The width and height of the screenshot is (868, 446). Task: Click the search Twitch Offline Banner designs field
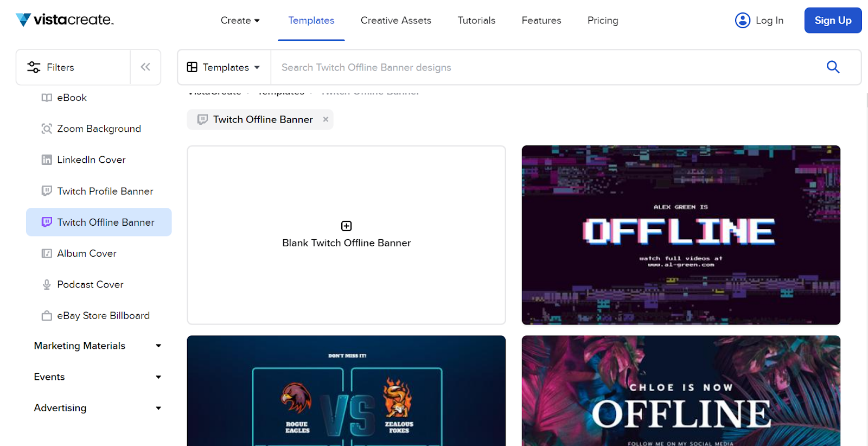tap(542, 67)
